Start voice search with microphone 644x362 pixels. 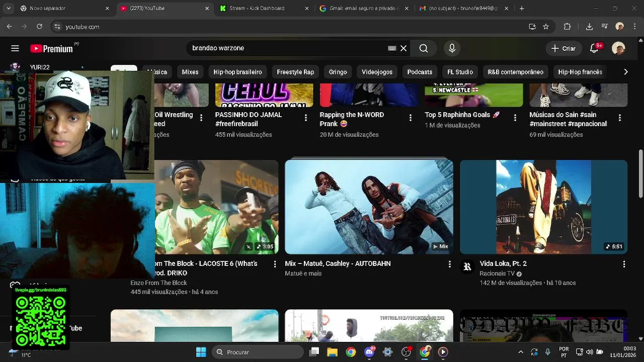pos(452,48)
